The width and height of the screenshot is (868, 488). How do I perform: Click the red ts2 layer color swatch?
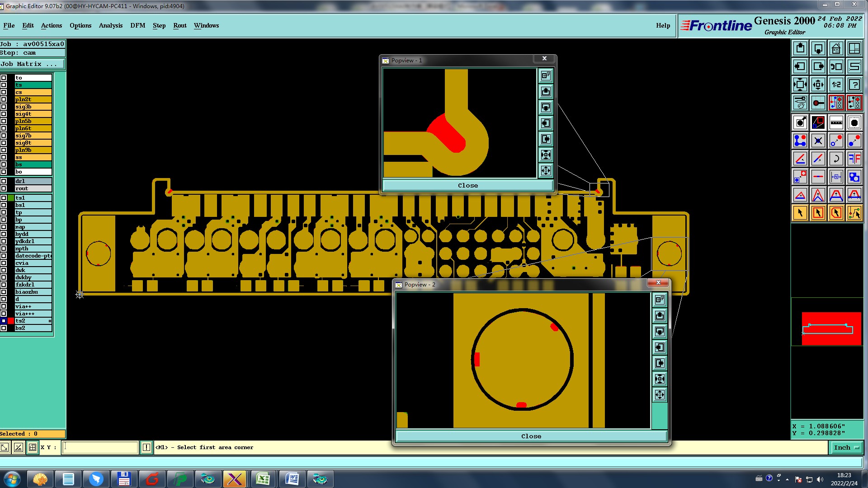[11, 321]
